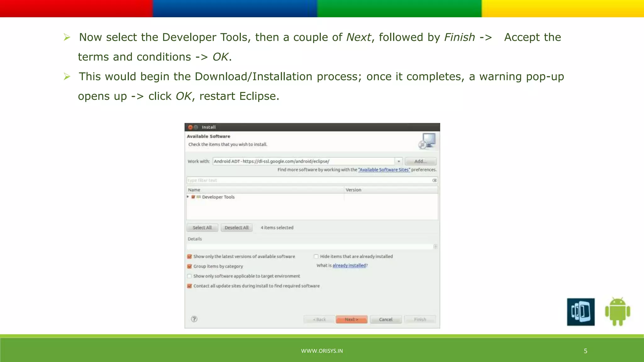644x362 pixels.
Task: Enable Show only software applicable to target
Action: click(x=189, y=276)
